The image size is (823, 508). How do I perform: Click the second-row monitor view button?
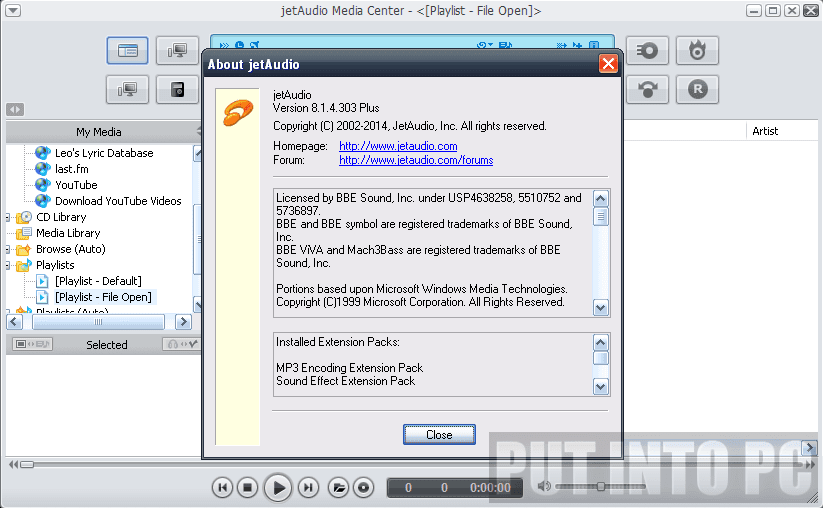[x=128, y=89]
